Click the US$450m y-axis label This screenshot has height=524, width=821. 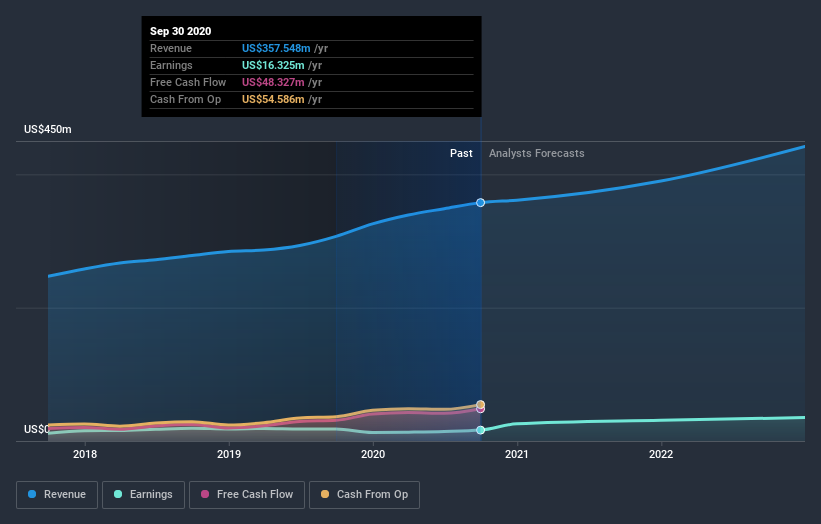(48, 129)
